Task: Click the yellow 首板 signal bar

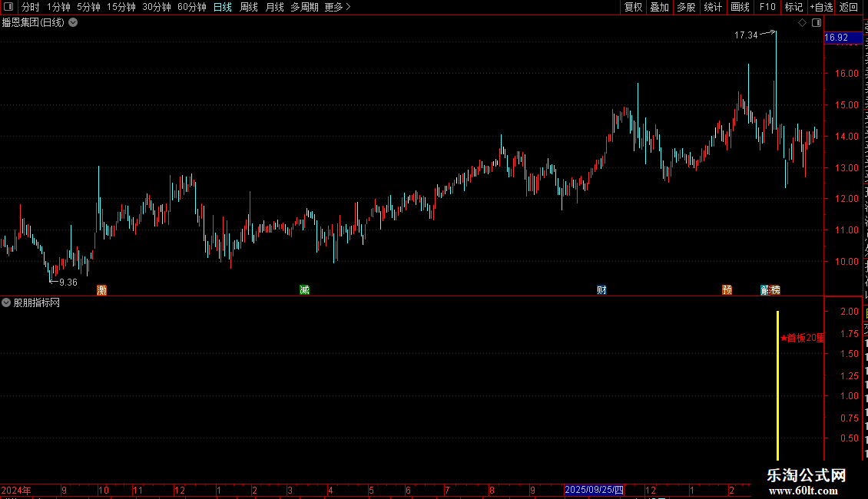Action: pyautogui.click(x=778, y=385)
